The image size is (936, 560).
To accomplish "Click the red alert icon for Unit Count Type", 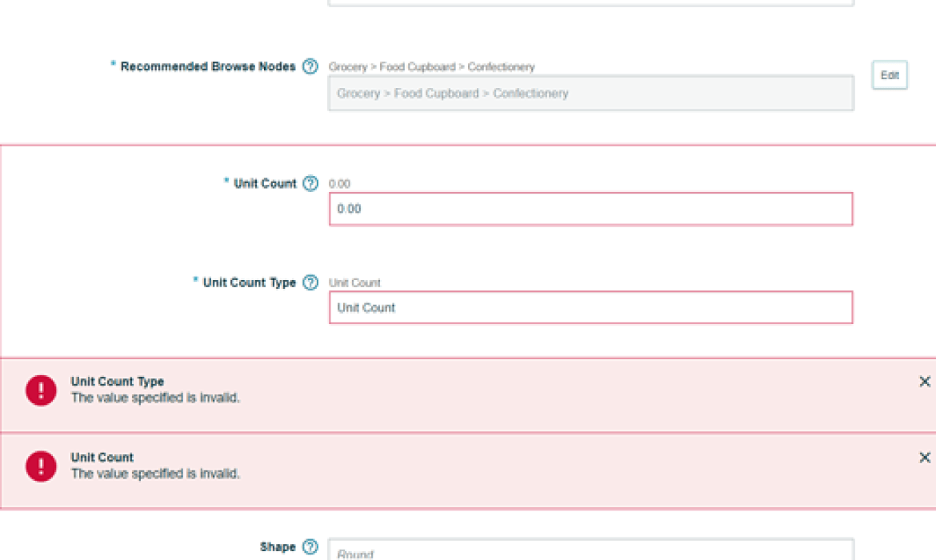I will [41, 390].
